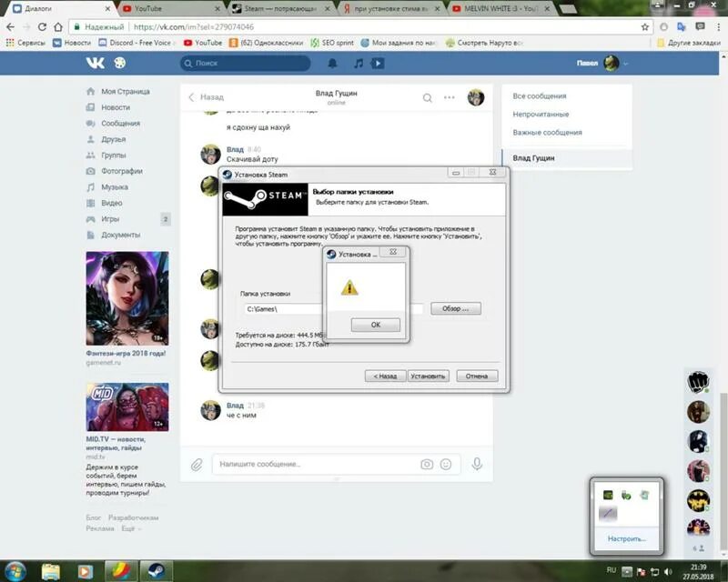
Task: Click the green NVIDIA icon in tray popup
Action: 608,496
